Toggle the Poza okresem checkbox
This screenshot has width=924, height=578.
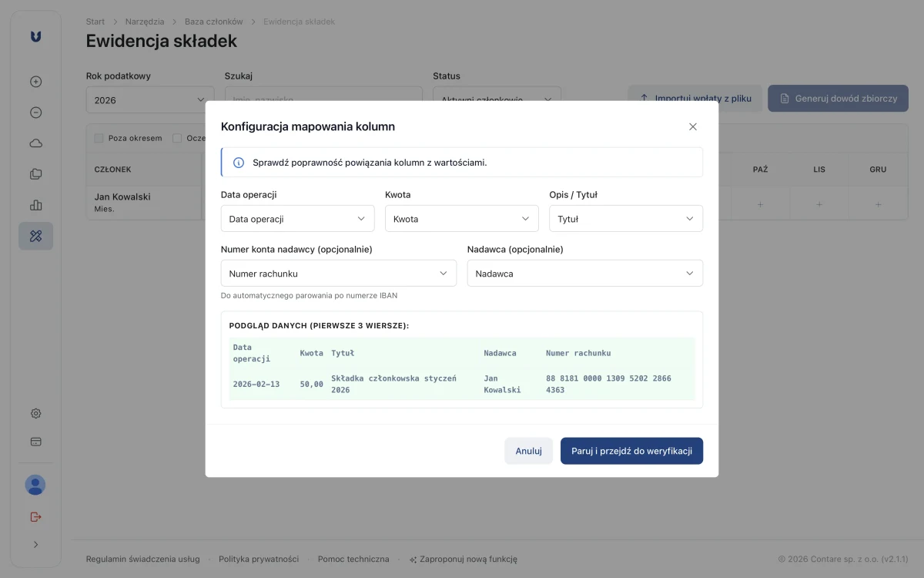(x=99, y=139)
